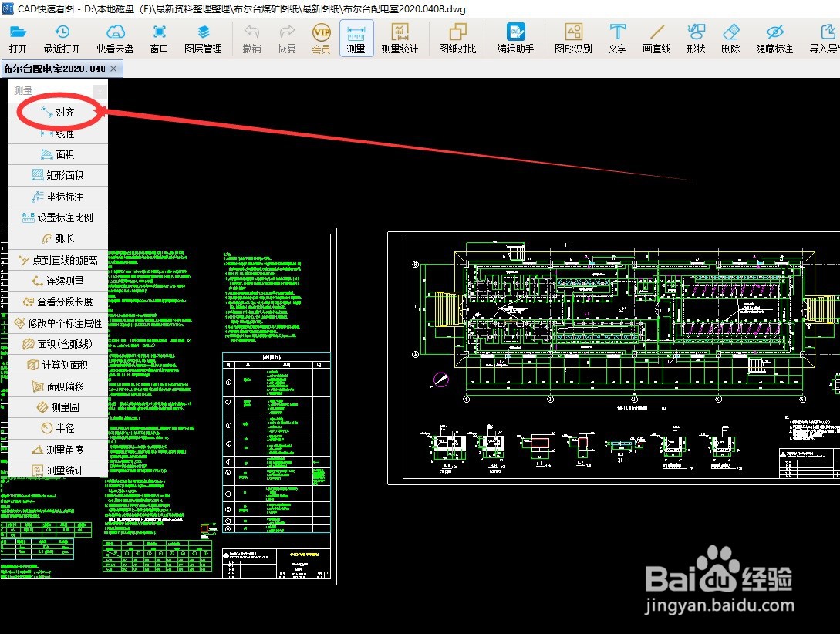This screenshot has width=840, height=634.
Task: Choose 线性 linear measurement
Action: (x=58, y=133)
